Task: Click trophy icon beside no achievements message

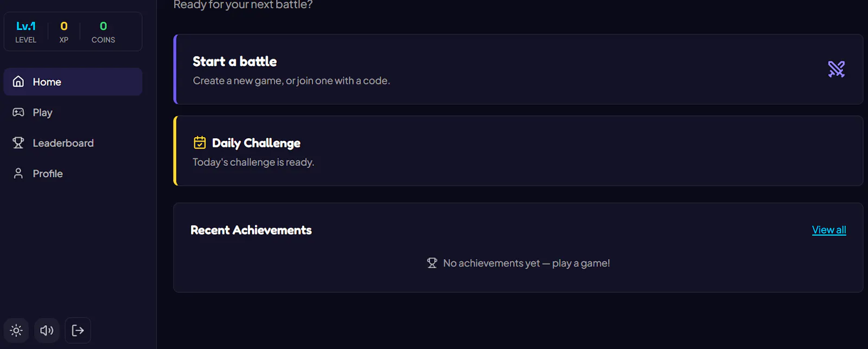Action: [432, 263]
